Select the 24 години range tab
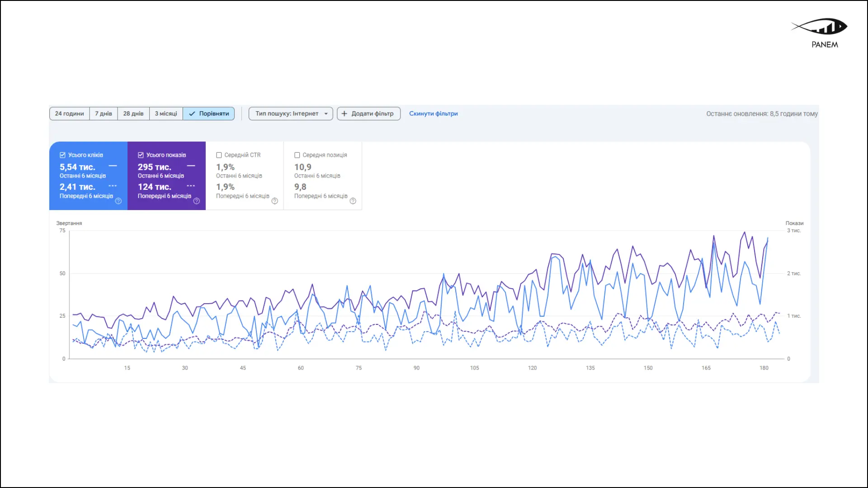 tap(70, 114)
